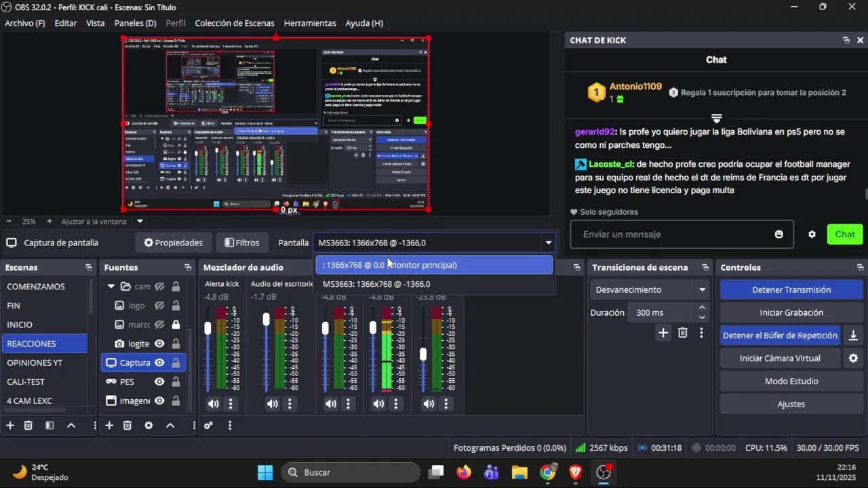Open the Herramientas menu
Image resolution: width=868 pixels, height=488 pixels.
click(310, 23)
